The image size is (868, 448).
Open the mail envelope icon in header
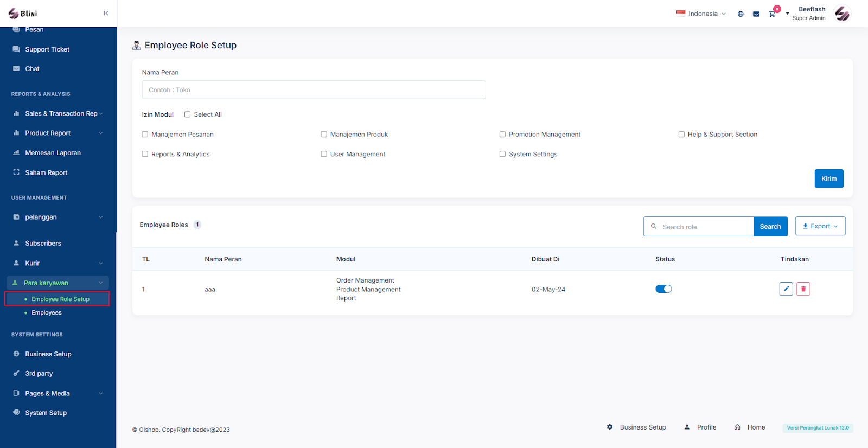point(756,14)
